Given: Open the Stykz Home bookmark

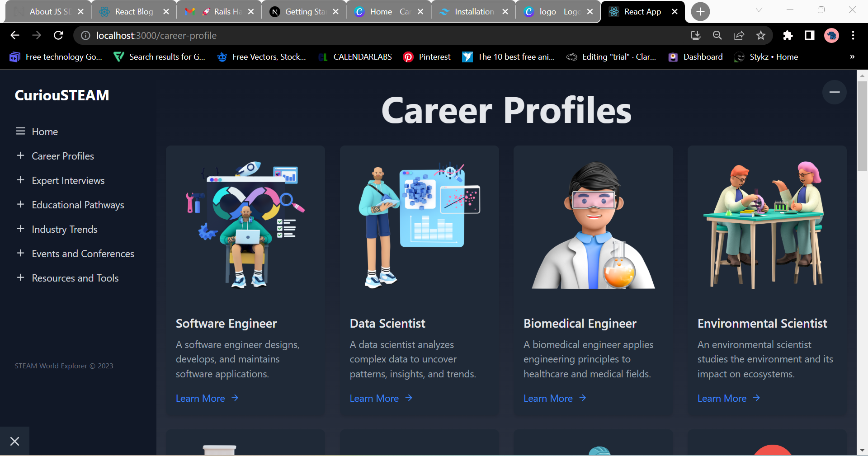Looking at the screenshot, I should (766, 57).
